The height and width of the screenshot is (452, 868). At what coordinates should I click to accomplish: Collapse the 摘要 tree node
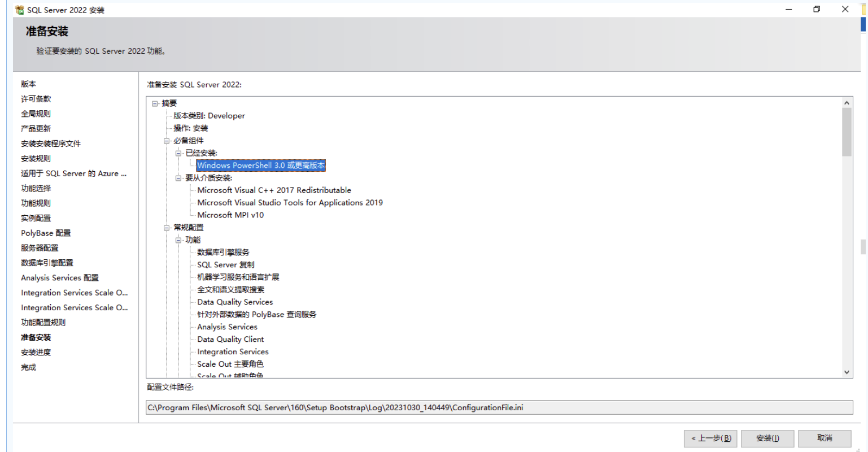pos(155,103)
